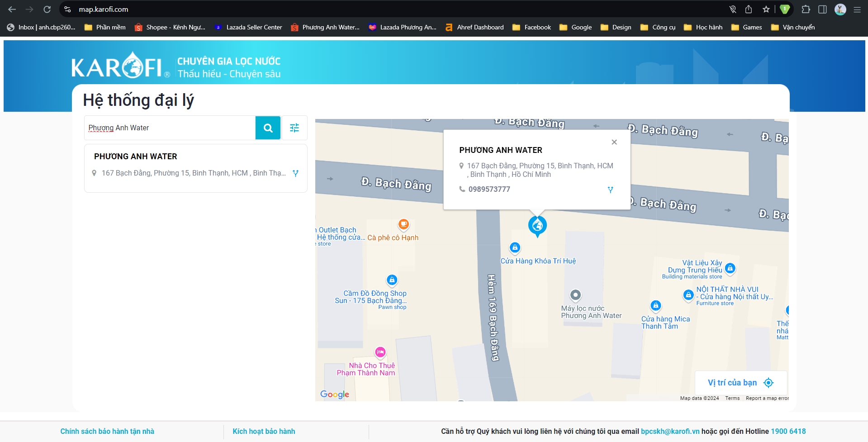The image size is (868, 442).
Task: Bookmark this page with the star icon
Action: [x=766, y=9]
